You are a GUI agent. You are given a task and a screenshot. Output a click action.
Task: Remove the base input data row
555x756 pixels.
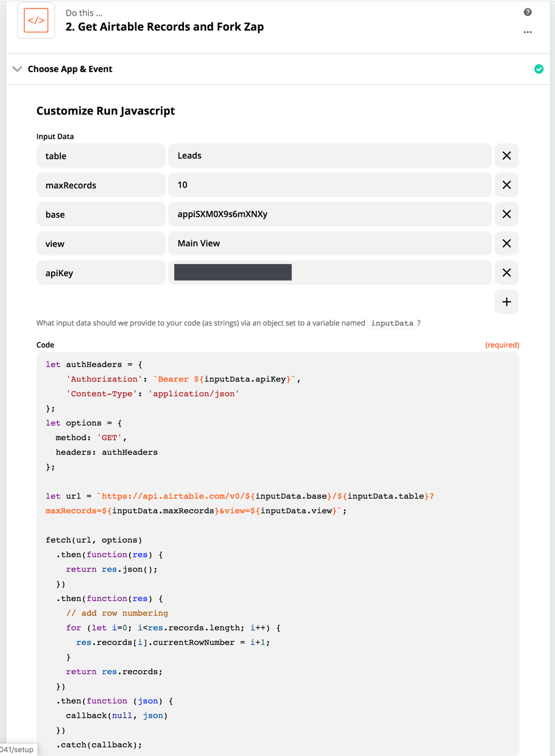pyautogui.click(x=506, y=214)
